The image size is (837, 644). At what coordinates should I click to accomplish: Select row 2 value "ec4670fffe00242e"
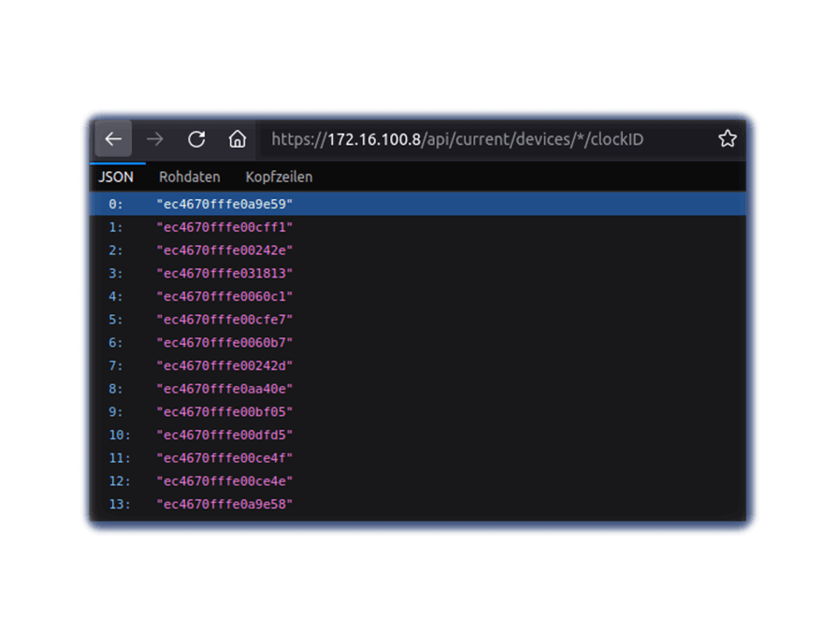(x=224, y=250)
